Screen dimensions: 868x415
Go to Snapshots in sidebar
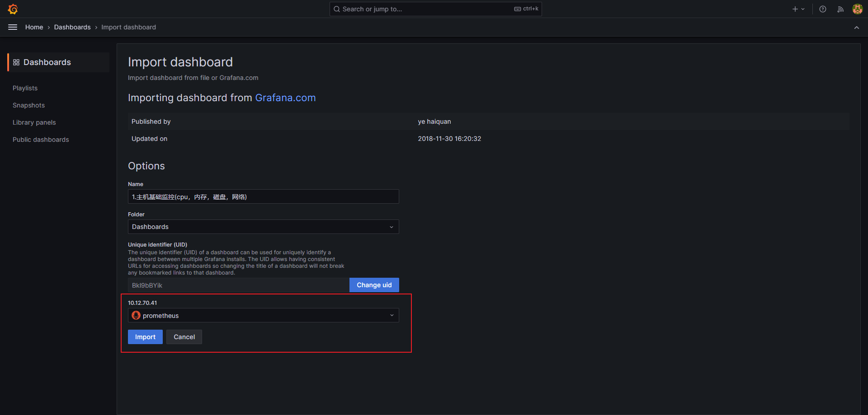[28, 105]
